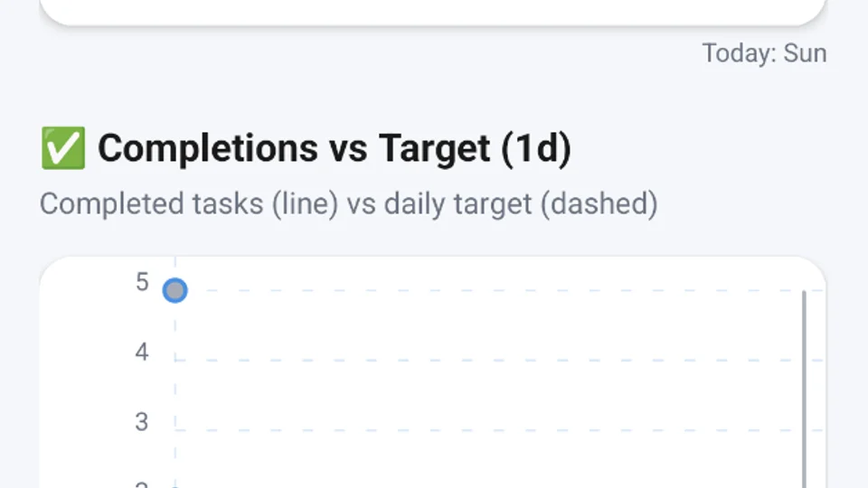
Task: Click y-axis label 5 on the chart
Action: pos(142,282)
